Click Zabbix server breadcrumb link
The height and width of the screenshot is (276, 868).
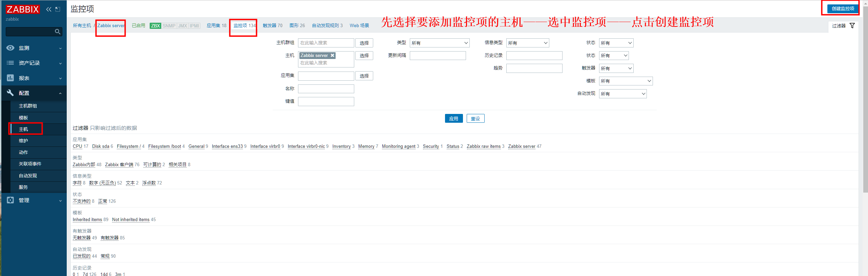111,25
